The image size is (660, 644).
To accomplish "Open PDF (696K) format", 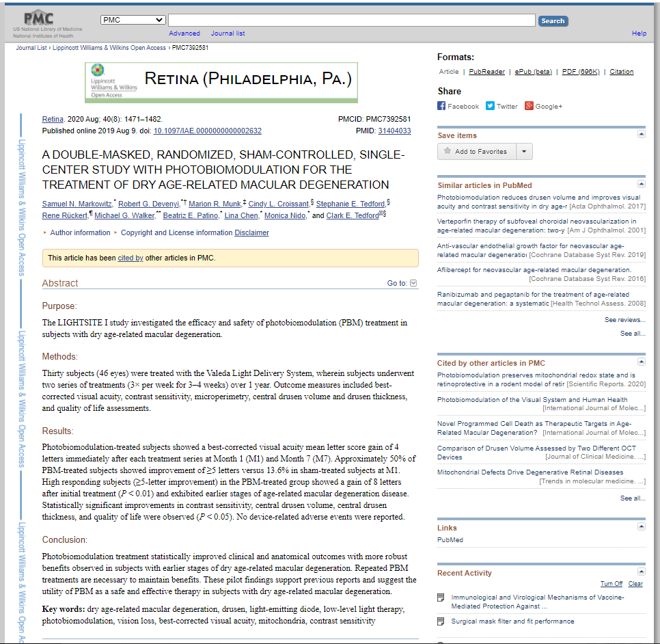I will pyautogui.click(x=581, y=72).
